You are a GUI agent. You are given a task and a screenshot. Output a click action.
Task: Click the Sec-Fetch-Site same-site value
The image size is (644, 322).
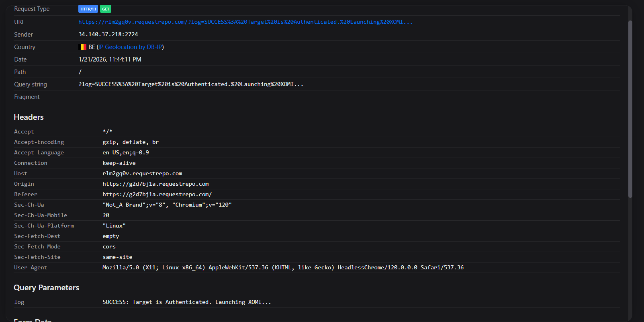[x=117, y=257]
